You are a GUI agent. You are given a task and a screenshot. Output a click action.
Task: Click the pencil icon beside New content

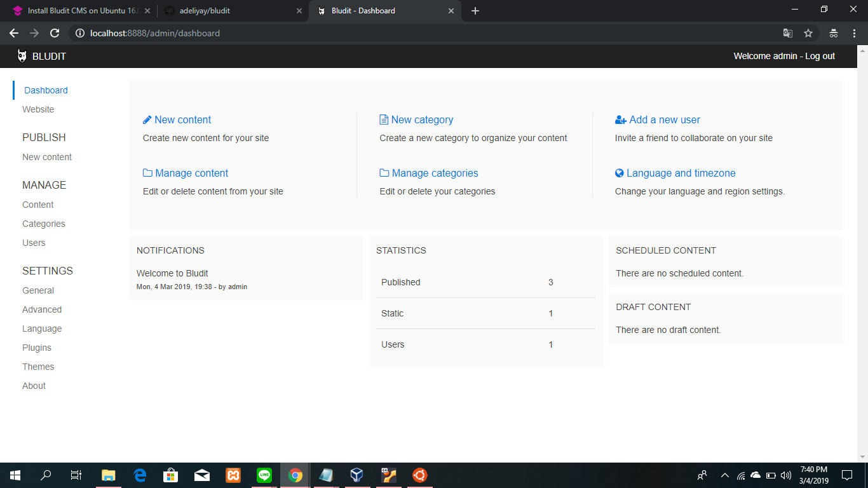147,119
